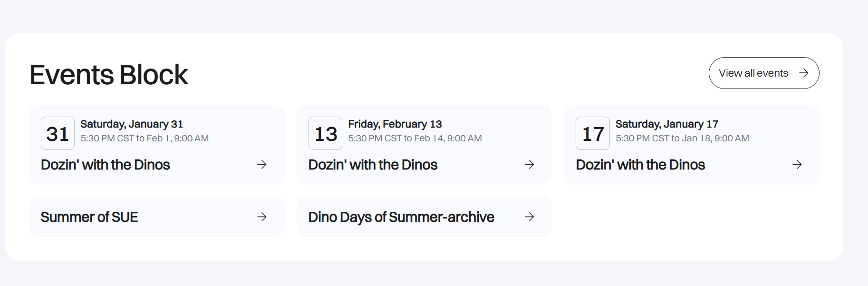Click the arrow beside Summer of SUE
The height and width of the screenshot is (286, 868).
(x=262, y=217)
